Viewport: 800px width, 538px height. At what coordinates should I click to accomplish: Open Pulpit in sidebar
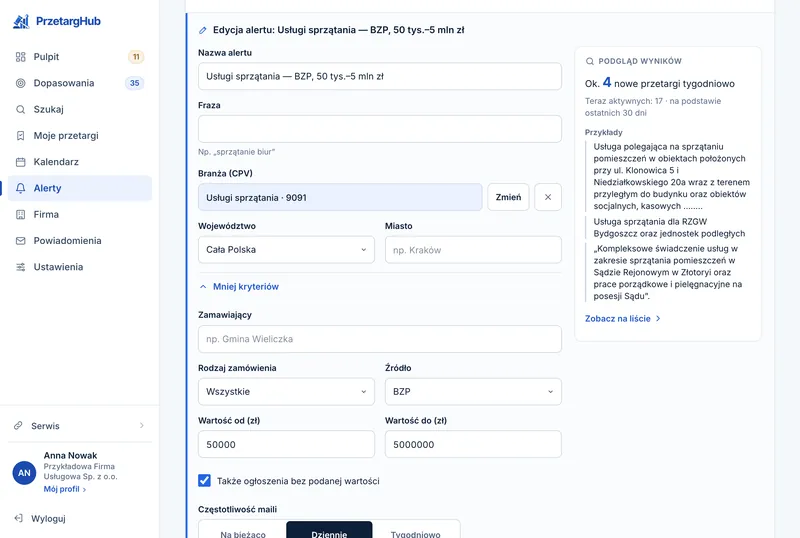click(x=80, y=57)
